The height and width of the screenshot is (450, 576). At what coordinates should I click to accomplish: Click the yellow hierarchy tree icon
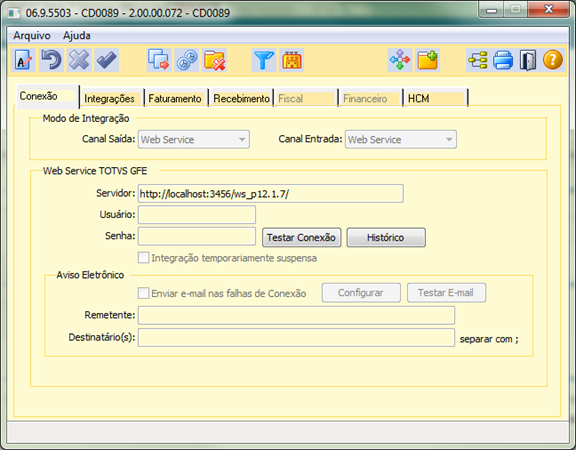[x=478, y=60]
